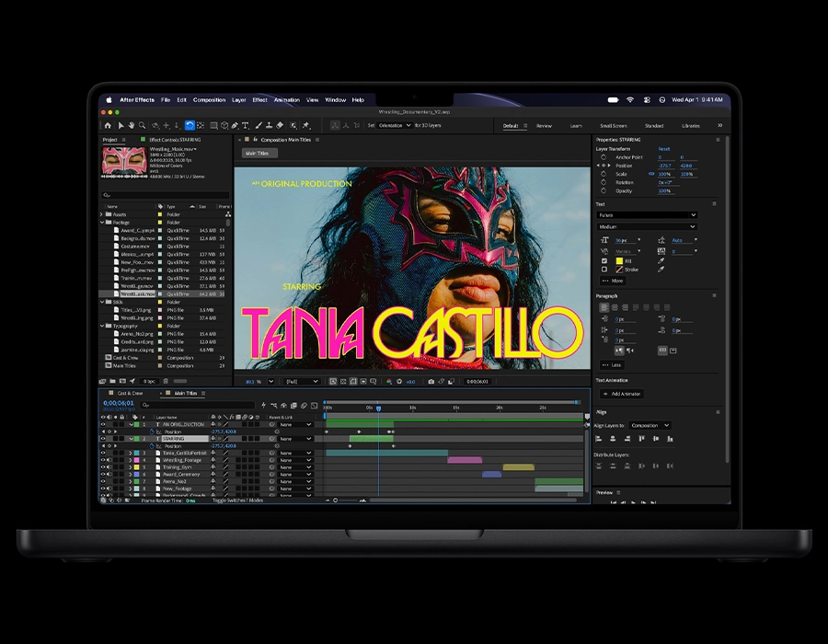828x644 pixels.
Task: Select the Type tool in toolbar
Action: (246, 126)
